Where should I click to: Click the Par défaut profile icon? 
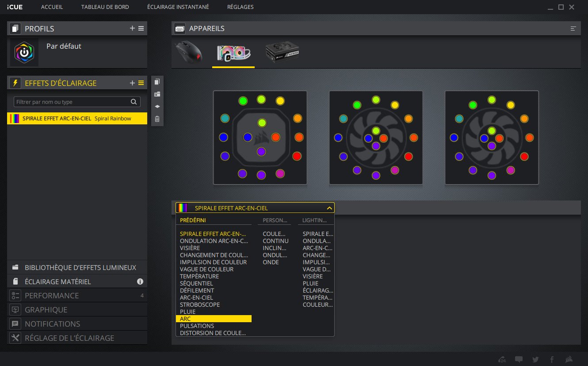(24, 52)
